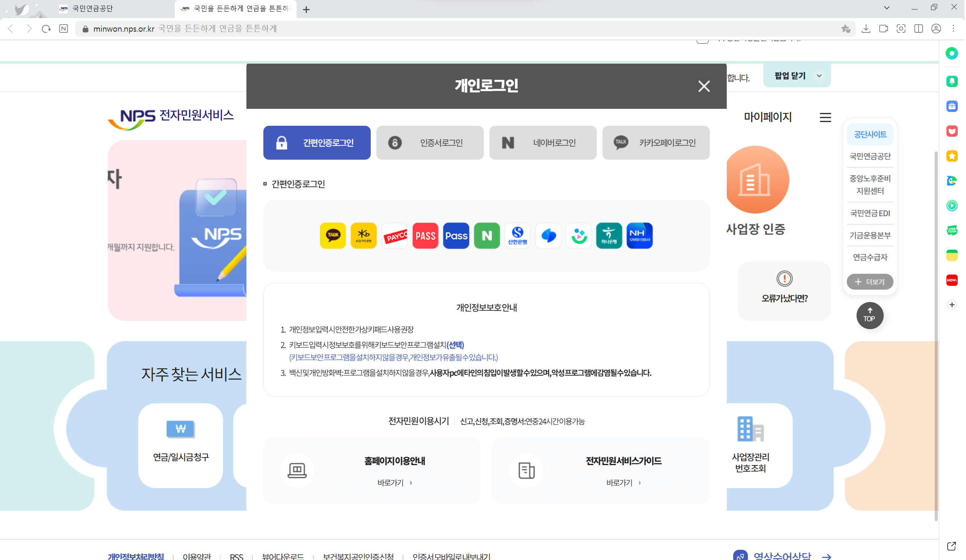Open 국민연금공단 site link in sidebar
Screen dimensions: 966x560
click(x=870, y=156)
